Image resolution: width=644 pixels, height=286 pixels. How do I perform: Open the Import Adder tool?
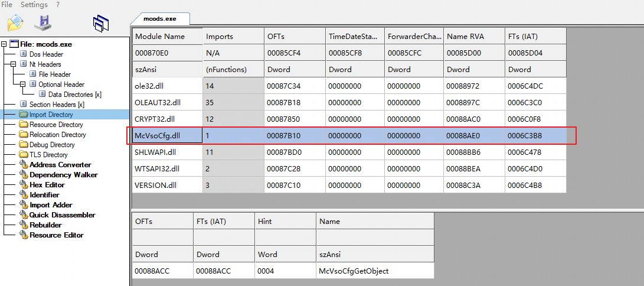pyautogui.click(x=51, y=205)
